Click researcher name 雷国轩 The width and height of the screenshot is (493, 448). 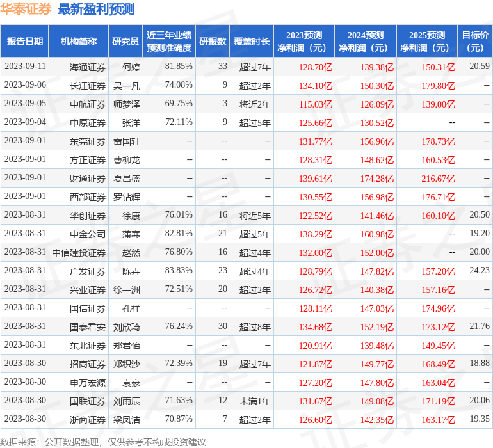[127, 141]
